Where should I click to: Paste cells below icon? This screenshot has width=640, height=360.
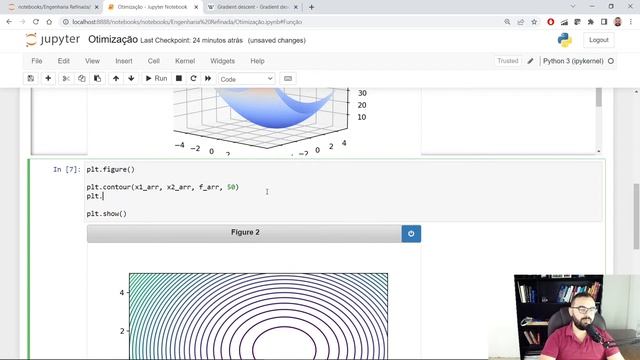[x=98, y=78]
